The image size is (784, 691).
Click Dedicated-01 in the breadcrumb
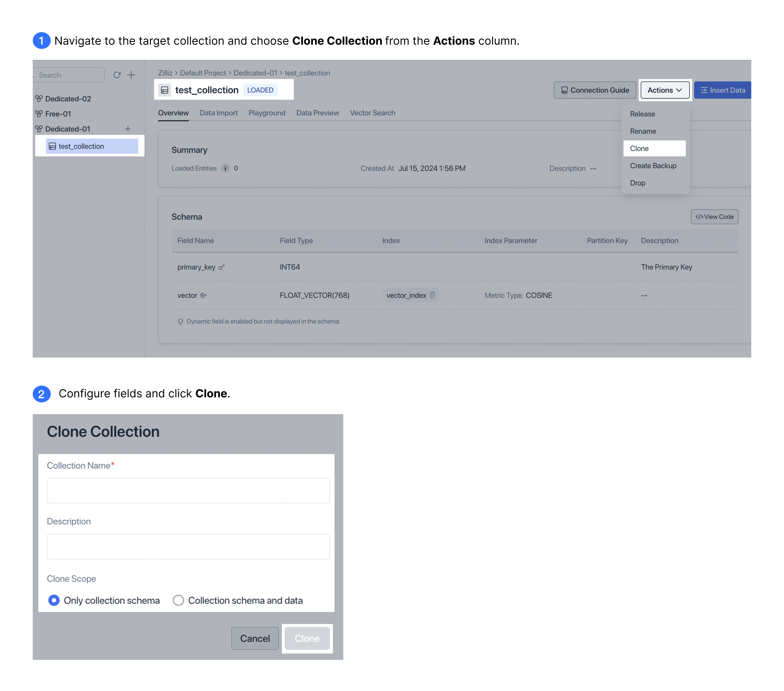[255, 73]
